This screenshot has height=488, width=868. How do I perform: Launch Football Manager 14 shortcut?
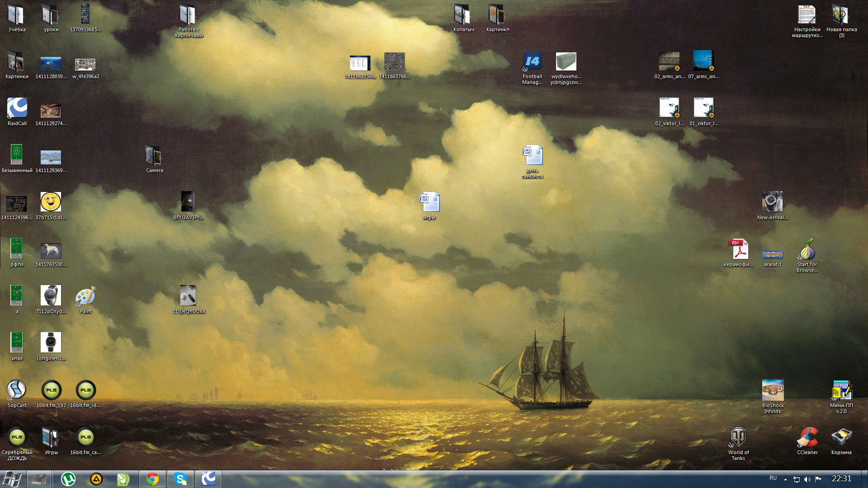pos(532,62)
